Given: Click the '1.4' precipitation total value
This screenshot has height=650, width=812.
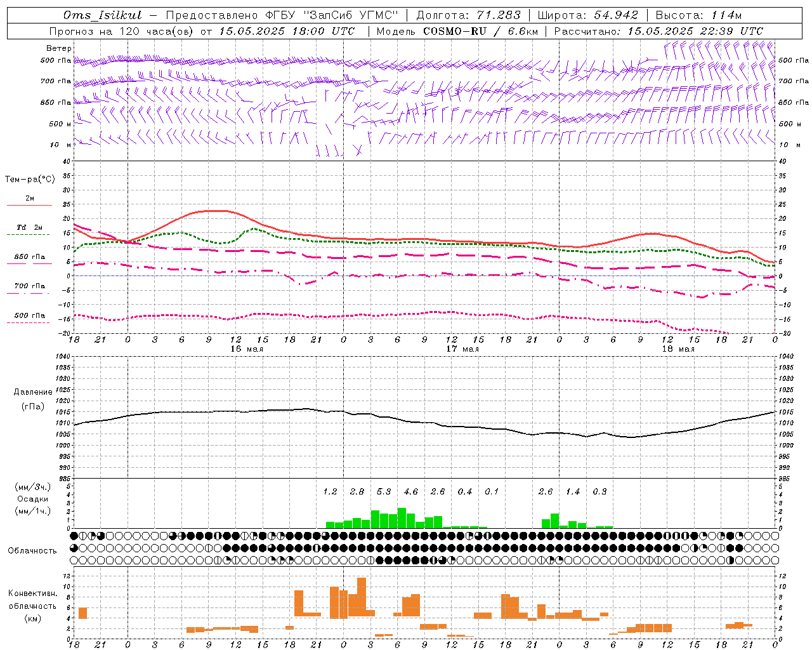Looking at the screenshot, I should 573,492.
